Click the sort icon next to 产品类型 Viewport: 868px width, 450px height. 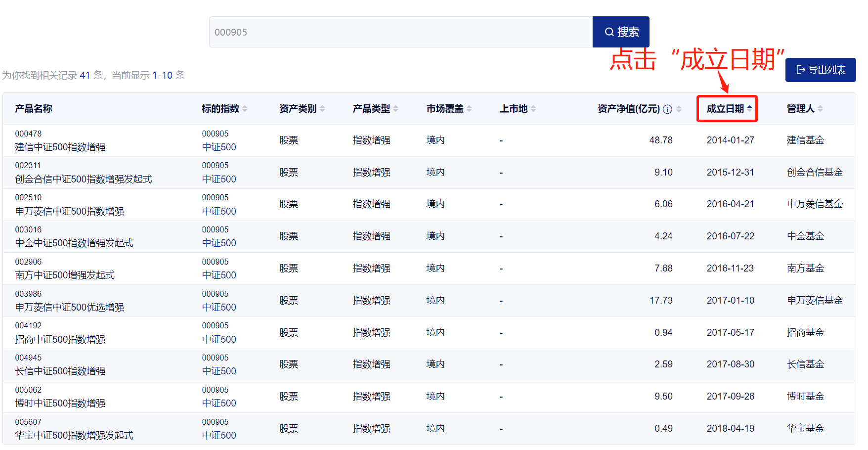(x=395, y=109)
